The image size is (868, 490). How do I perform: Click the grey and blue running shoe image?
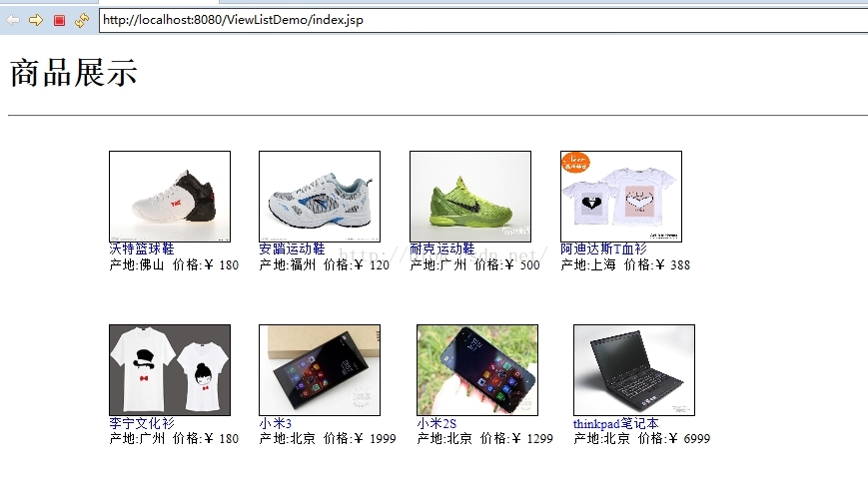[x=320, y=197]
